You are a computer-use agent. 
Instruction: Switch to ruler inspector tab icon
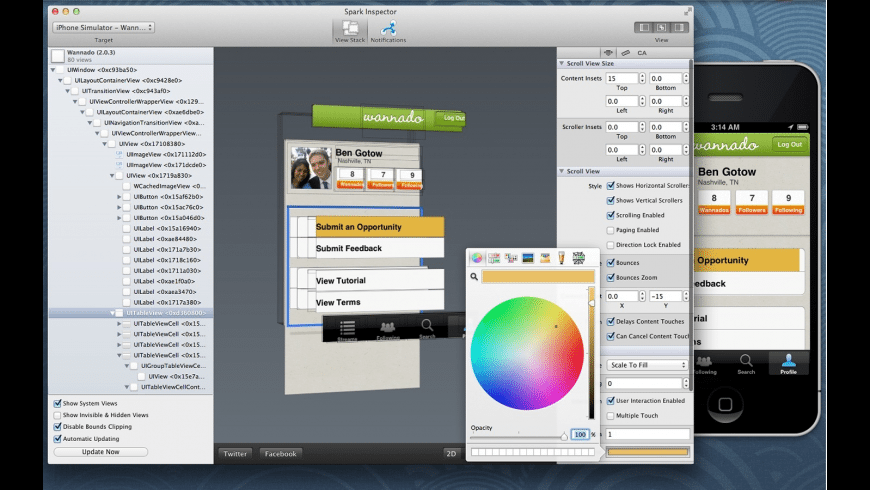[x=625, y=53]
